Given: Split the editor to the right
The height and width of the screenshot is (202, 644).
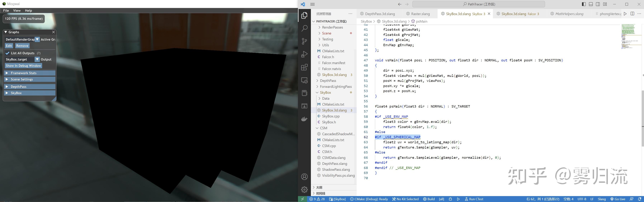Looking at the screenshot, I should (632, 14).
